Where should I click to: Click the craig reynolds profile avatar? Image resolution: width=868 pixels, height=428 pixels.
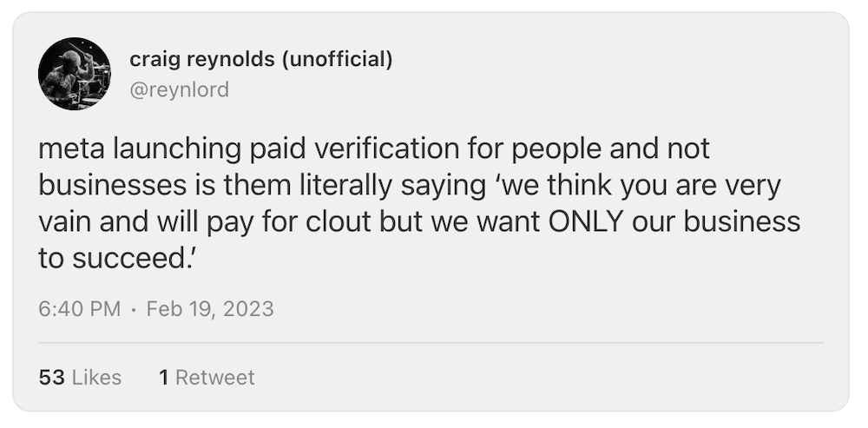point(74,74)
